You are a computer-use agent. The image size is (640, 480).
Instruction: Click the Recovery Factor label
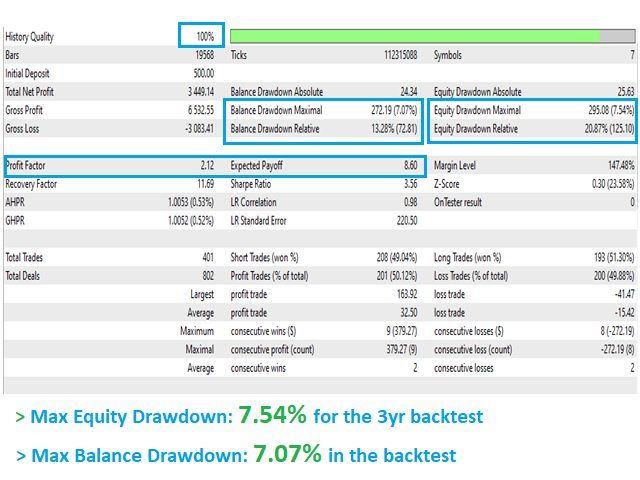(x=31, y=184)
